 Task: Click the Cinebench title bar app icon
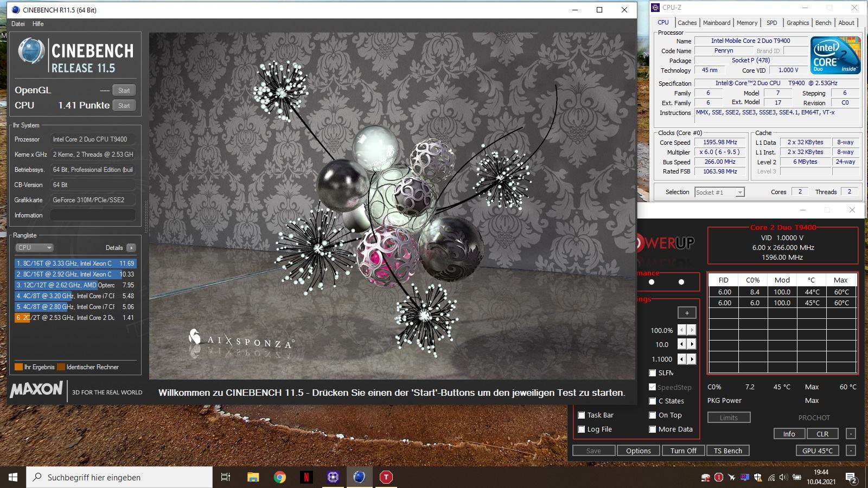click(x=15, y=10)
